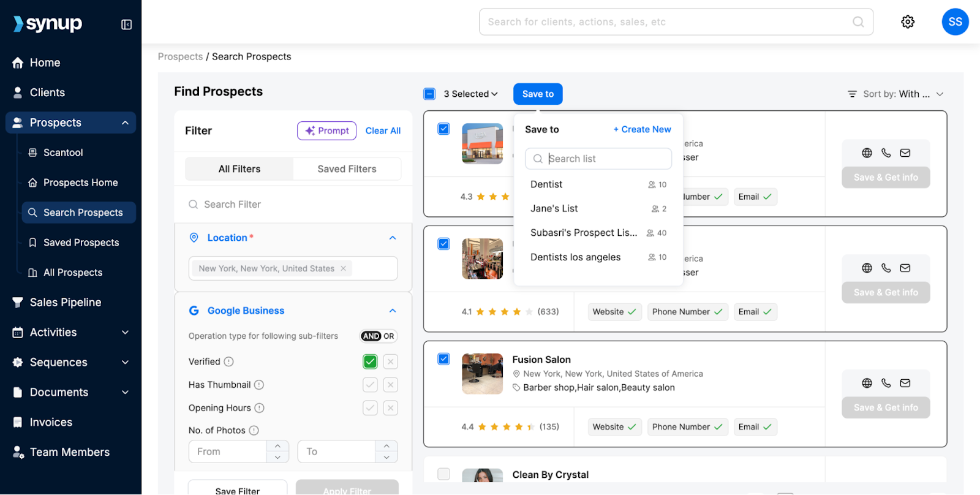This screenshot has width=980, height=495.
Task: Click the email icon for Fusion Salon
Action: coord(905,383)
